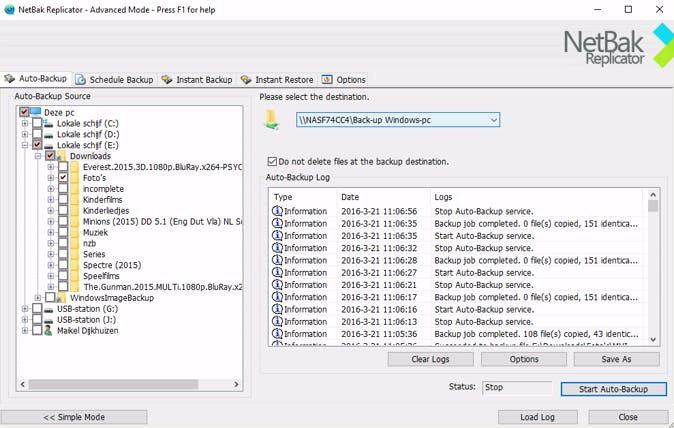Toggle 'Do not delete files at the backup destination'

tap(272, 162)
